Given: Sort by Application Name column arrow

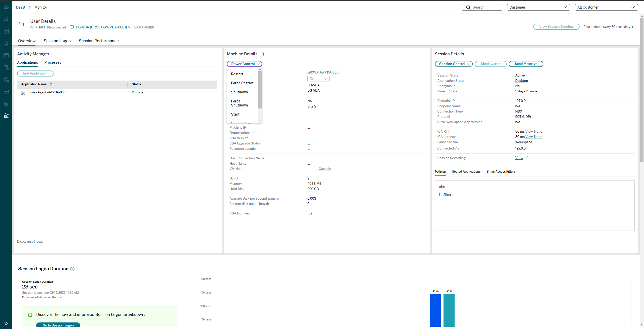Looking at the screenshot, I should [51, 84].
